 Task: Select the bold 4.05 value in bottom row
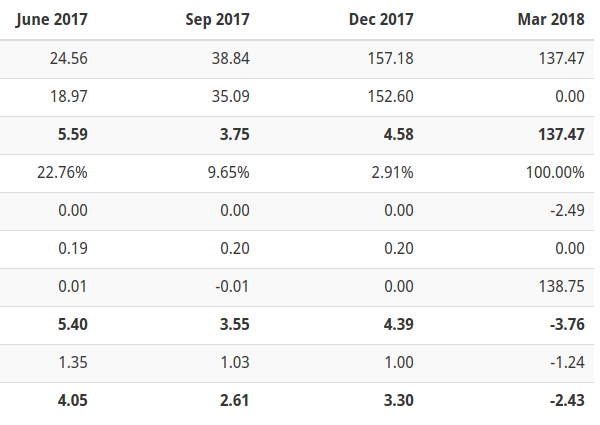73,401
